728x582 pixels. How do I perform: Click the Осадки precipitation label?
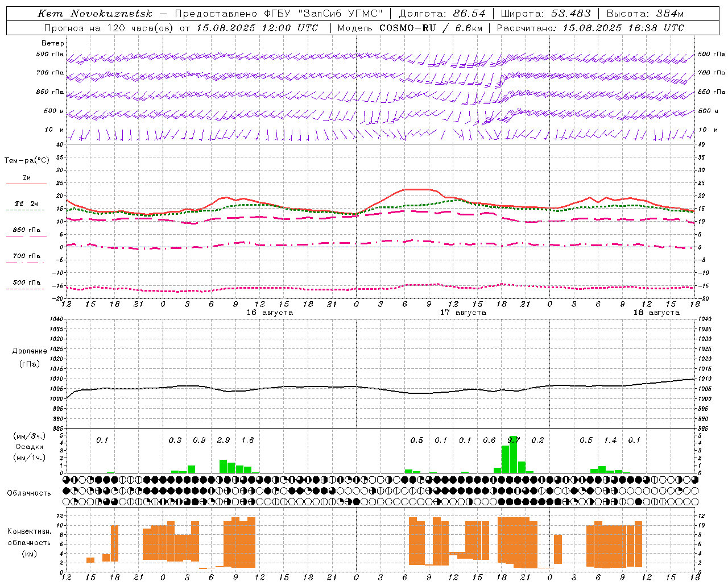29,447
